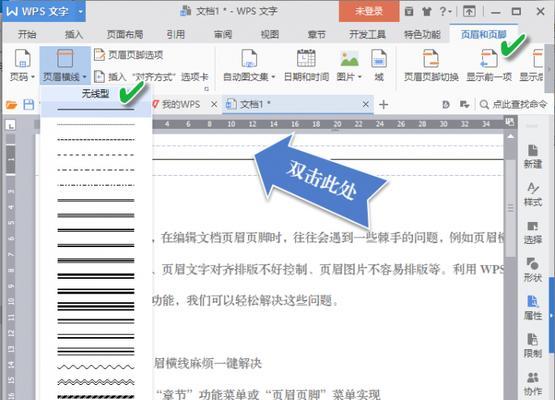
Task: Switch to 页面布局 tab
Action: pos(125,34)
